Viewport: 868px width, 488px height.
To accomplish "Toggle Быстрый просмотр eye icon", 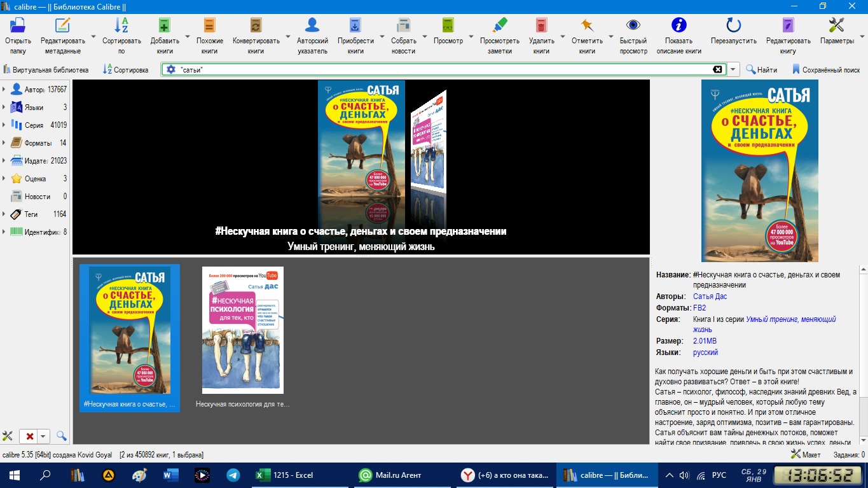I will click(x=633, y=25).
